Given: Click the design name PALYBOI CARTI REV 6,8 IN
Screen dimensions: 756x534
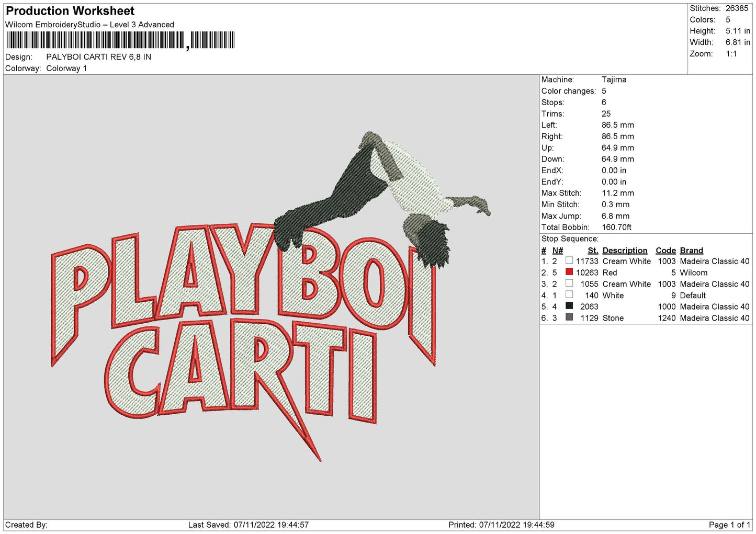Looking at the screenshot, I should pos(99,57).
